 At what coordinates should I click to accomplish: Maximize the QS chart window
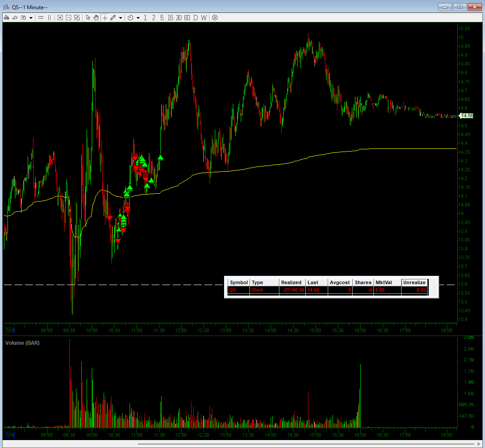tap(460, 7)
